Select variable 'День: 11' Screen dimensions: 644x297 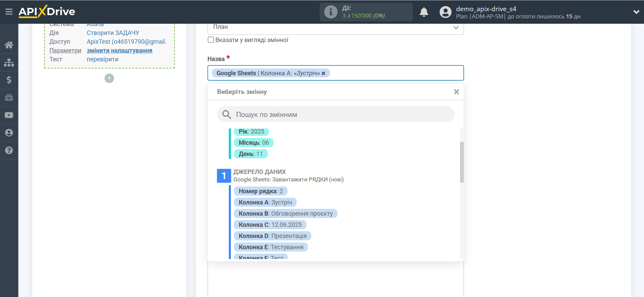pos(251,154)
